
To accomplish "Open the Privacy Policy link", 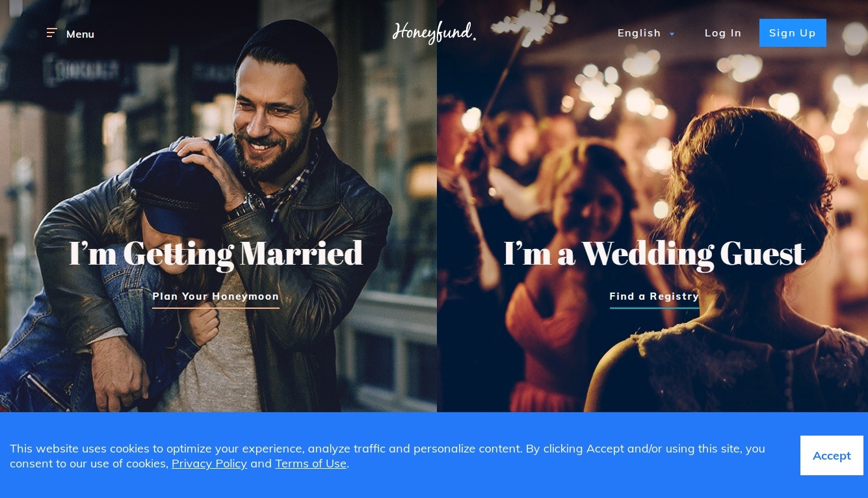I will click(209, 464).
